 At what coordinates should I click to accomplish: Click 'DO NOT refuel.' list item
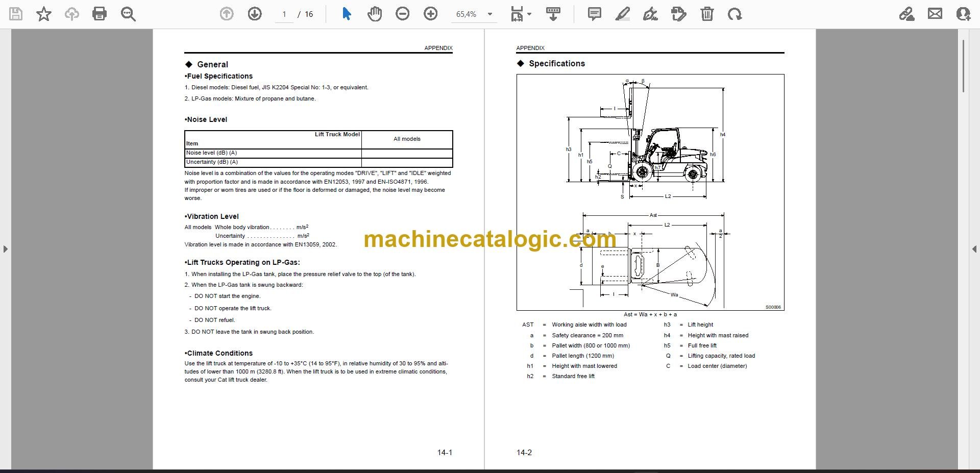[214, 320]
